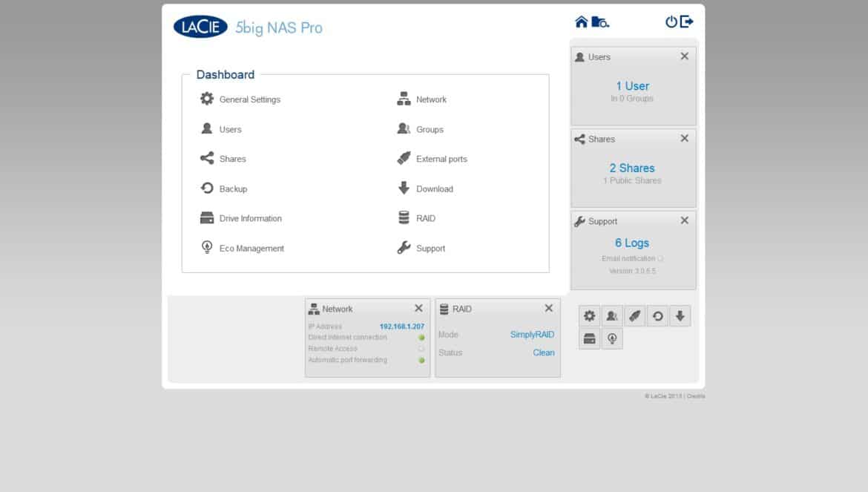The image size is (868, 492).
Task: Open Eco Management in the Dashboard list
Action: (242, 248)
